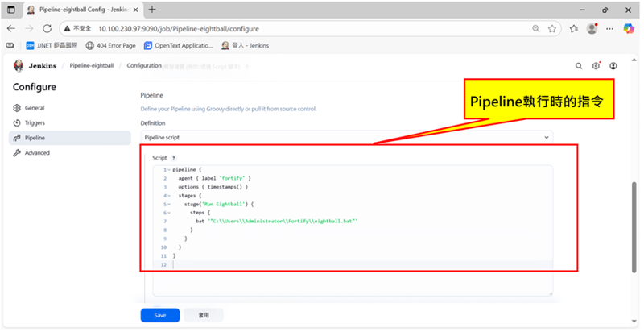Open Jenkins manage settings gear icon
The width and height of the screenshot is (644, 332).
[596, 66]
